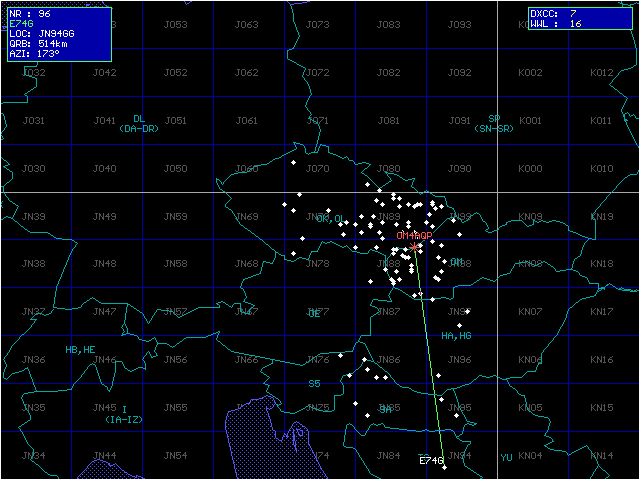Click the JO53 grid square label
This screenshot has width=640, height=480.
(175, 24)
